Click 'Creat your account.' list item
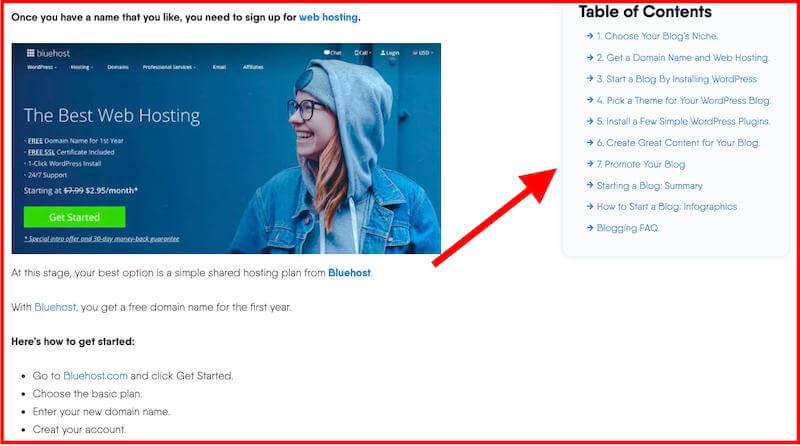 tap(79, 430)
